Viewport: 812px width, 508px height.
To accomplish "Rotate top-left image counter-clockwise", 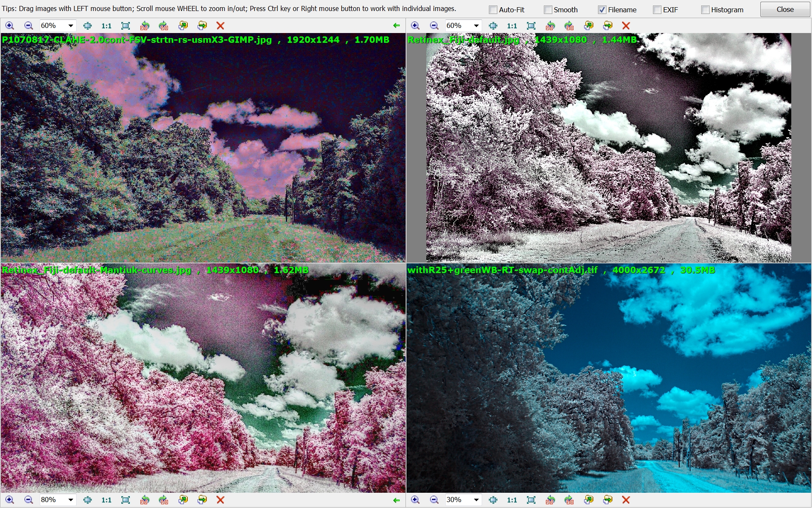I will click(x=145, y=26).
